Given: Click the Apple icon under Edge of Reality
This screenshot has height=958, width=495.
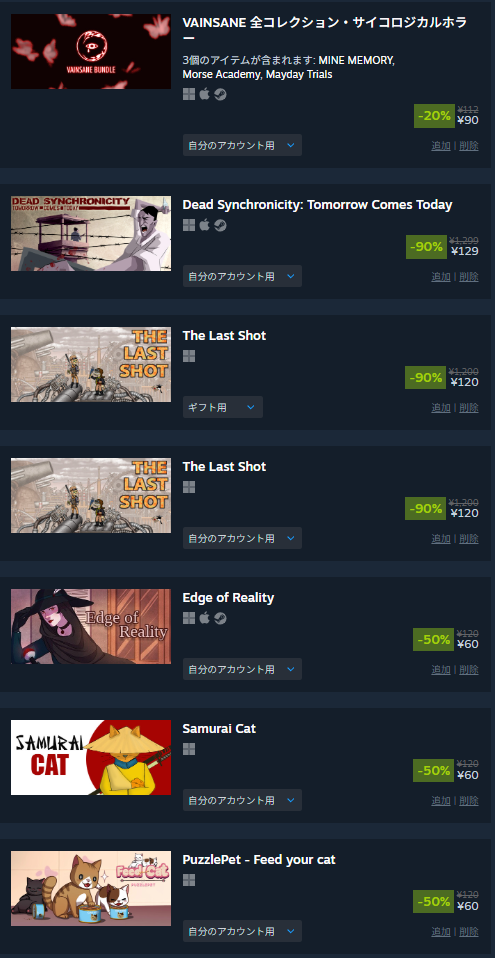Looking at the screenshot, I should (205, 618).
